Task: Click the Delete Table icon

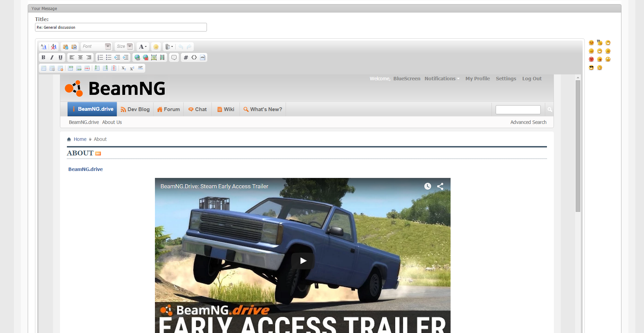Action: [60, 68]
